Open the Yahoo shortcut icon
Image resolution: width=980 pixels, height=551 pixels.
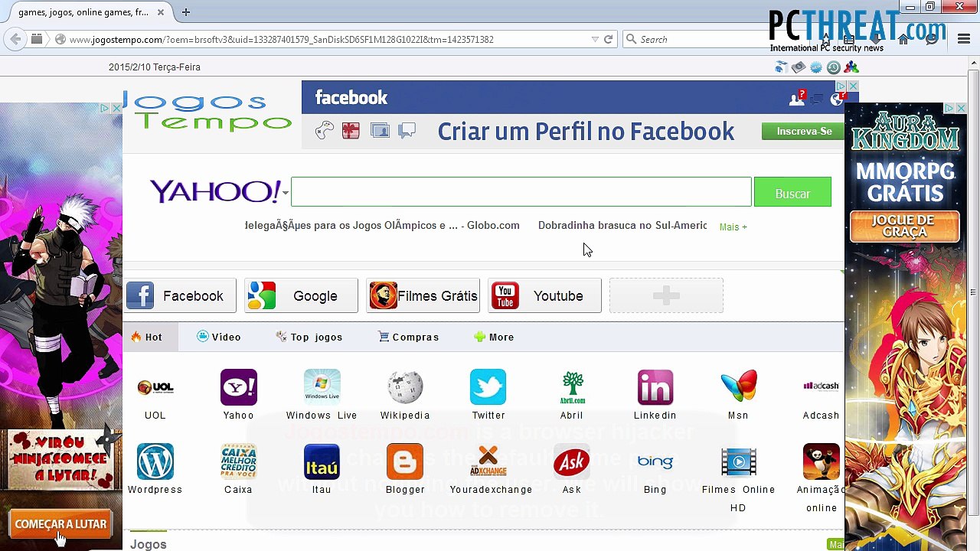click(x=239, y=387)
